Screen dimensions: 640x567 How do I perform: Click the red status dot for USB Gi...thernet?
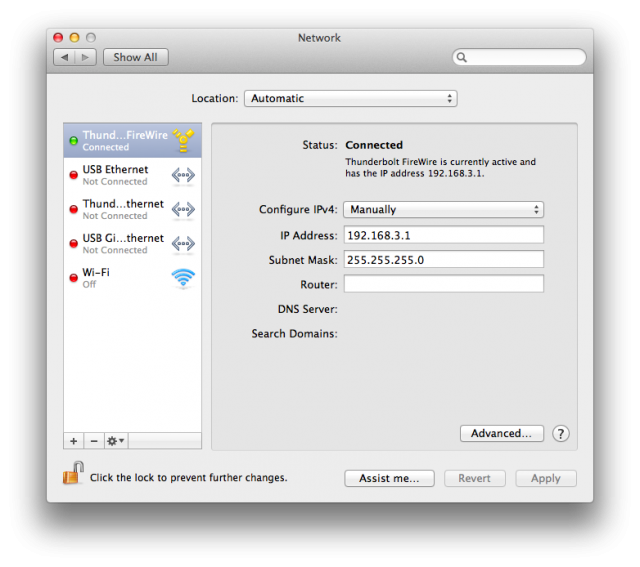click(73, 244)
